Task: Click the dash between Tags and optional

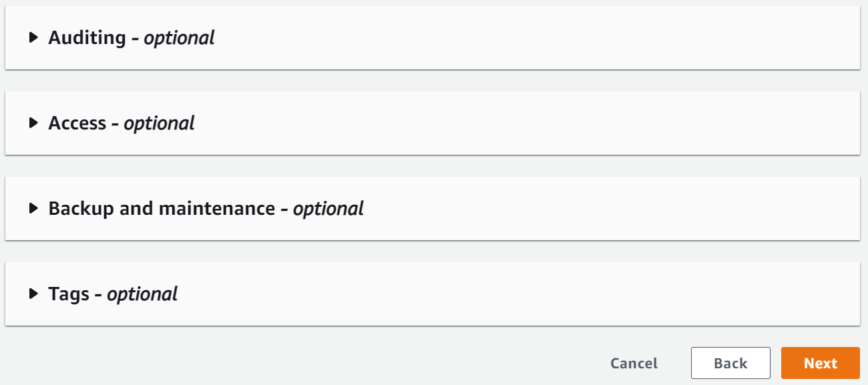Action: coord(98,295)
